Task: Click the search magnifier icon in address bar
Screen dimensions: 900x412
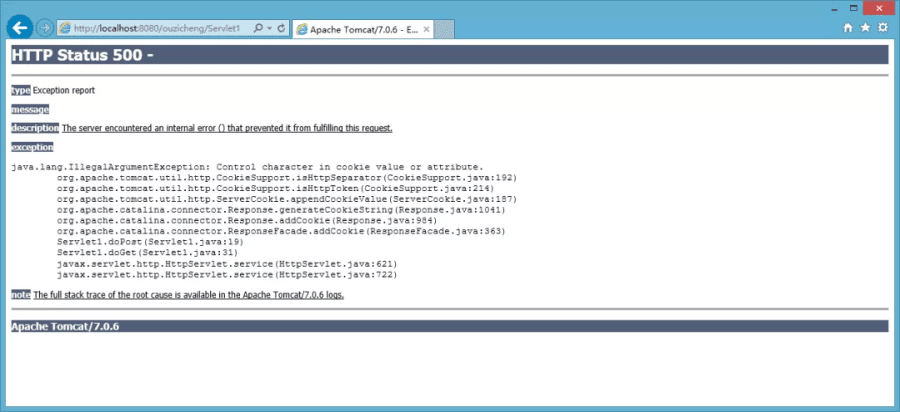Action: pyautogui.click(x=258, y=28)
